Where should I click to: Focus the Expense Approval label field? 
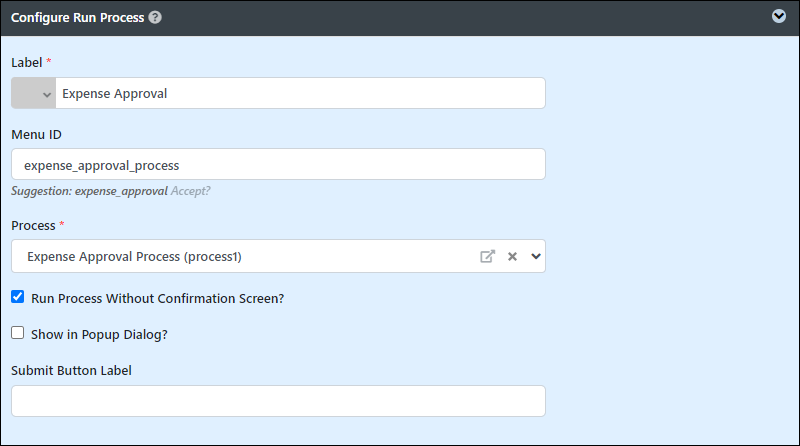[300, 93]
